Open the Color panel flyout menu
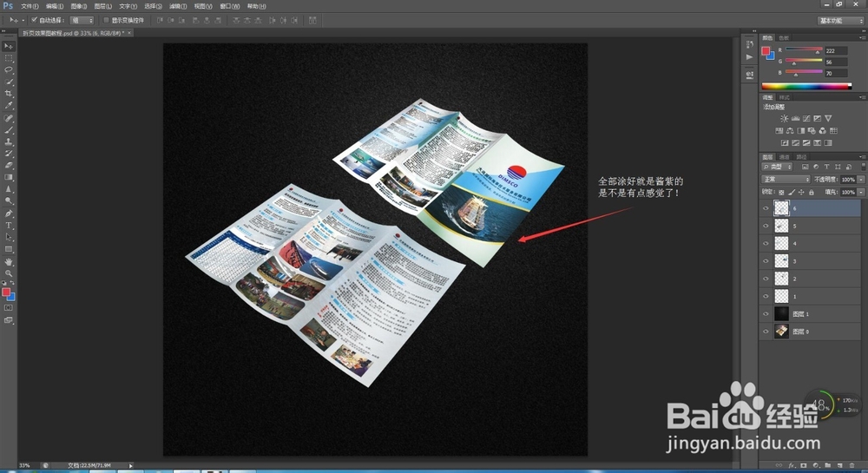The image size is (868, 473). pos(863,37)
